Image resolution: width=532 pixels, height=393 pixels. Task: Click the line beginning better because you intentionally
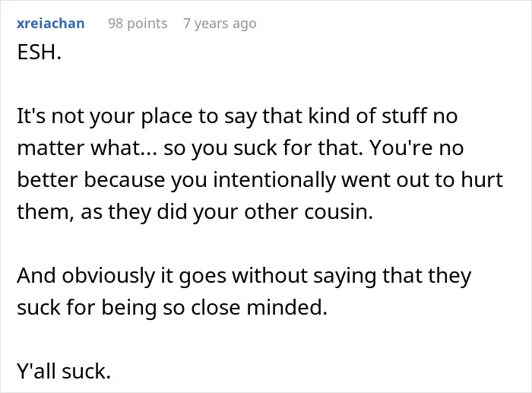coord(260,180)
